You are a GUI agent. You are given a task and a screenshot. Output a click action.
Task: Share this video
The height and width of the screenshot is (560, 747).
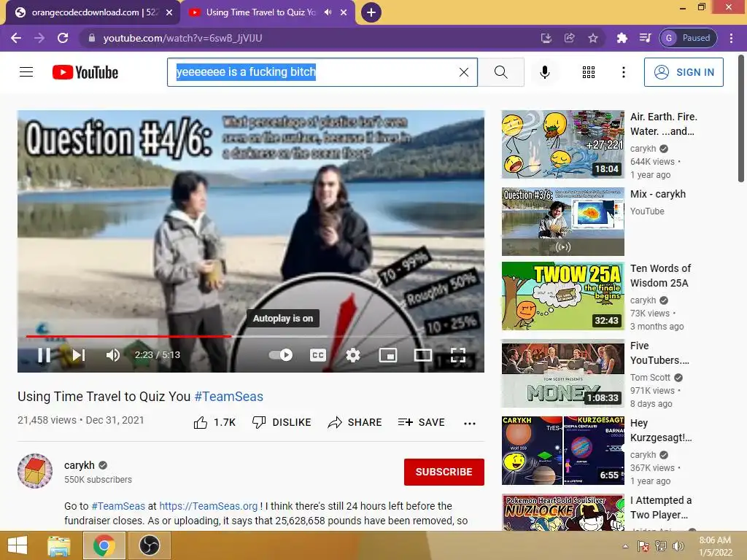click(355, 422)
